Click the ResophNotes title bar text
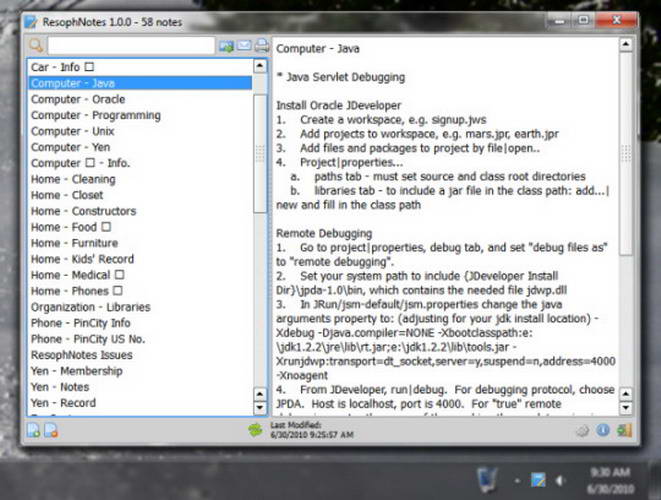This screenshot has width=661, height=500. pyautogui.click(x=112, y=22)
